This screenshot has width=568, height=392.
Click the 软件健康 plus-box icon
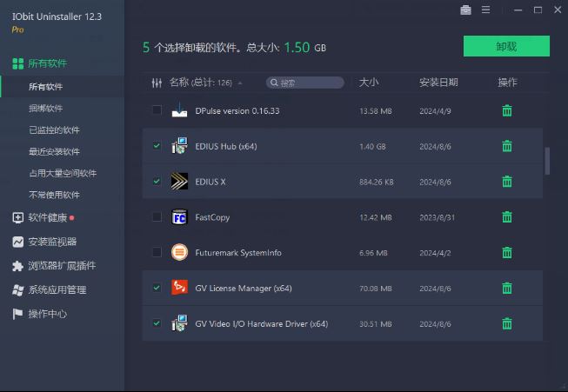coord(17,217)
